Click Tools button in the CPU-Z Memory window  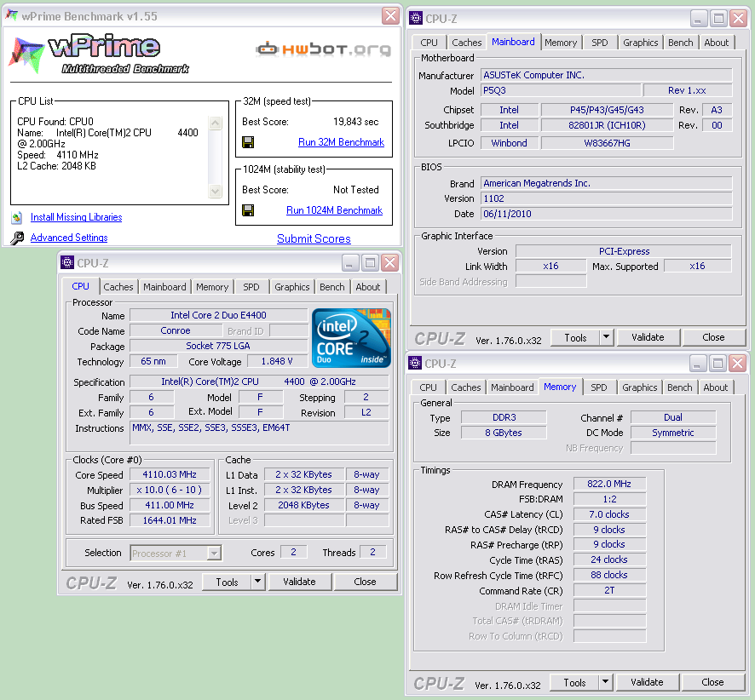click(x=574, y=682)
